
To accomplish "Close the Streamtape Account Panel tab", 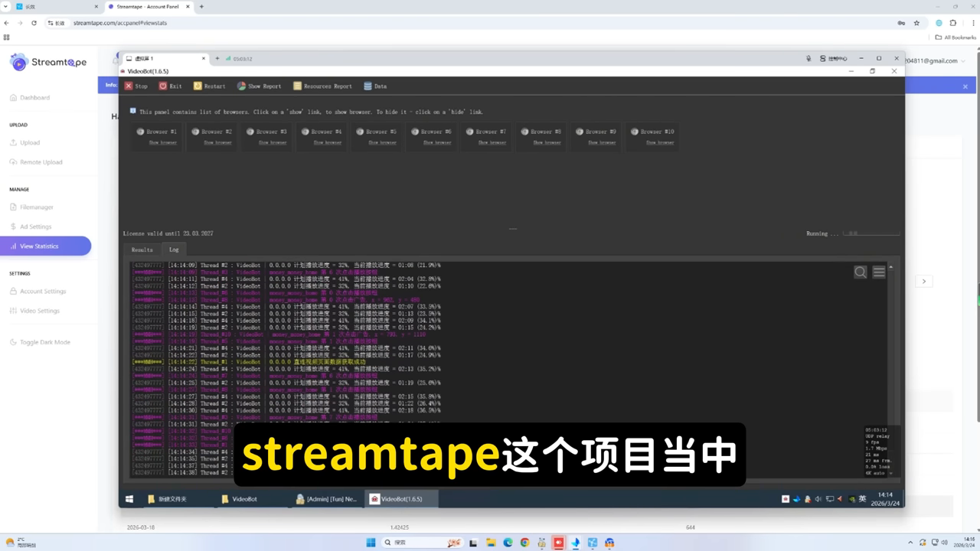I will (x=188, y=6).
